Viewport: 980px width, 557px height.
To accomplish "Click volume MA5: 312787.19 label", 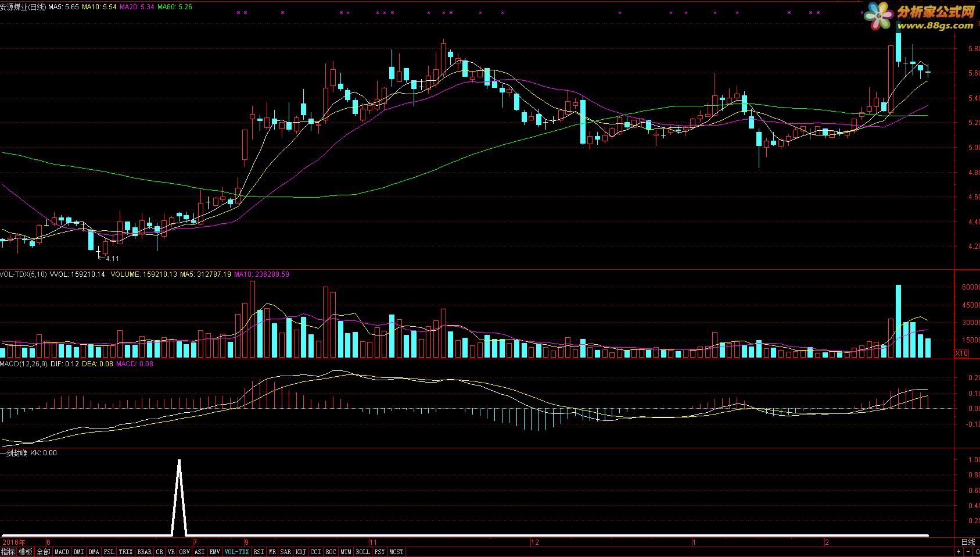I will [206, 274].
